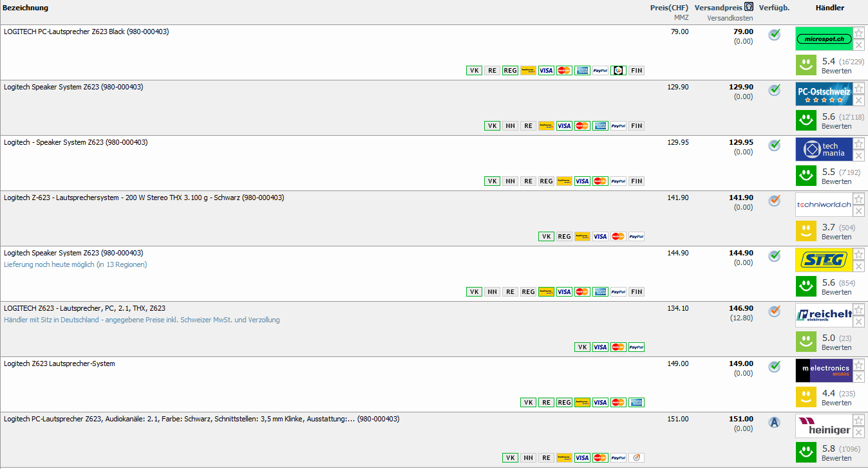868x469 pixels.
Task: Click the shipping icon beside Versandpreis header
Action: [x=748, y=7]
